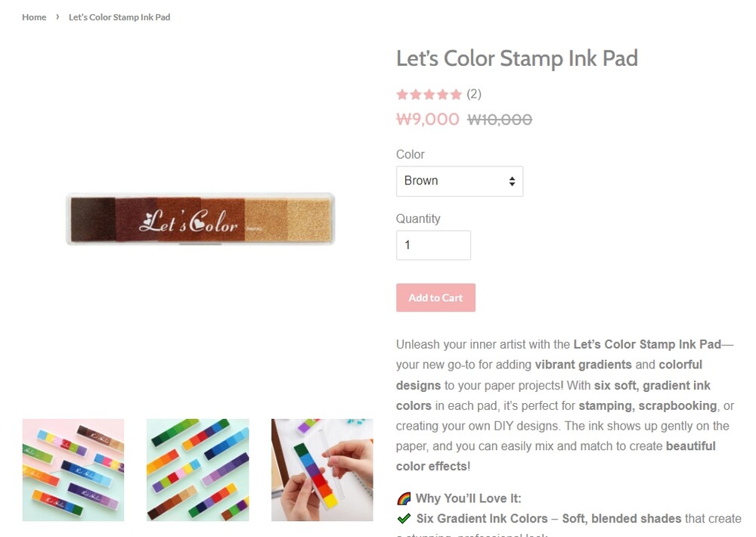Click the ₩9,000 sale price

428,120
